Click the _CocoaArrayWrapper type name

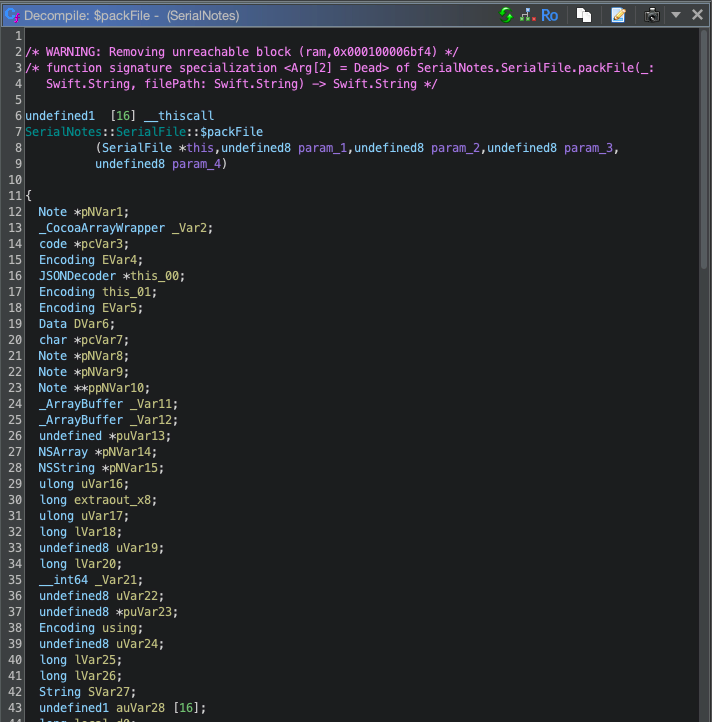(x=102, y=228)
